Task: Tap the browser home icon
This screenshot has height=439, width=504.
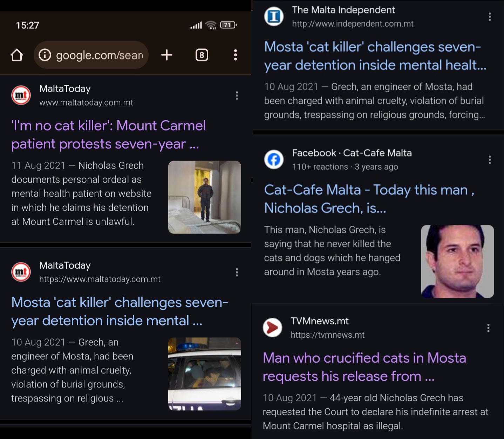Action: coord(17,55)
